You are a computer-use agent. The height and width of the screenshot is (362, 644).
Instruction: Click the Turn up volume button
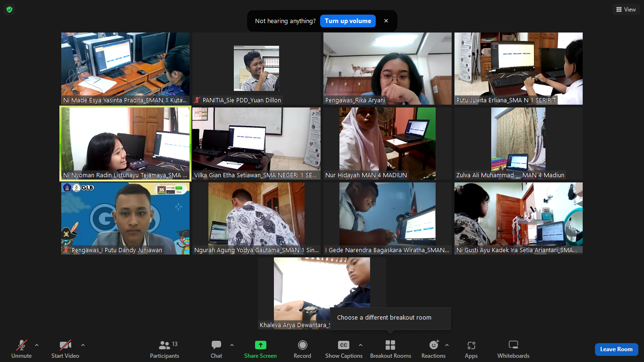pos(348,21)
